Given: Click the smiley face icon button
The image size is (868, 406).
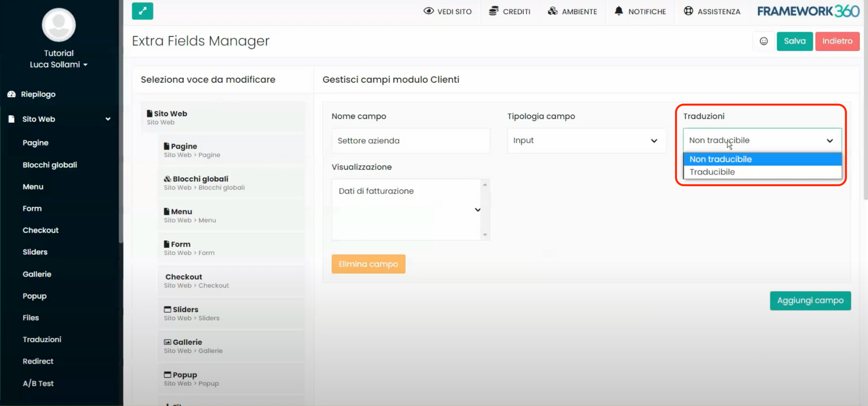Looking at the screenshot, I should 764,41.
